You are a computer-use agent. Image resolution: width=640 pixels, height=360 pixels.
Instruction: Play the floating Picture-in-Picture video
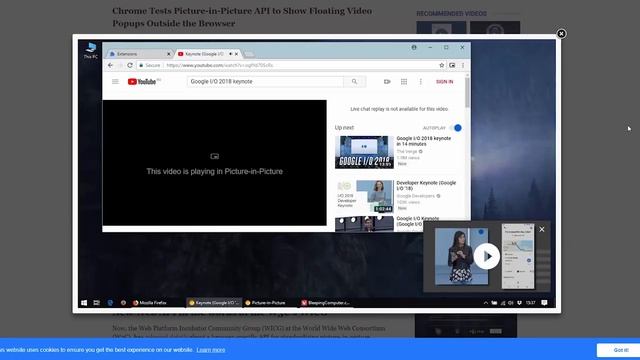(x=487, y=256)
